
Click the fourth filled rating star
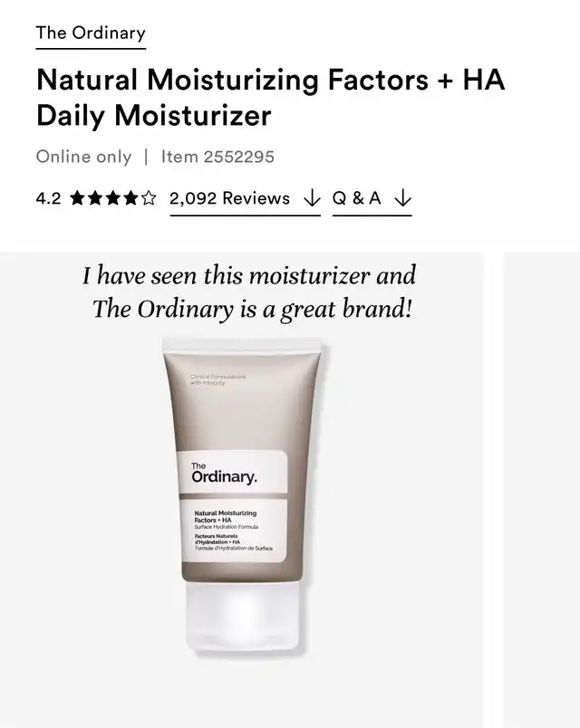pos(130,198)
